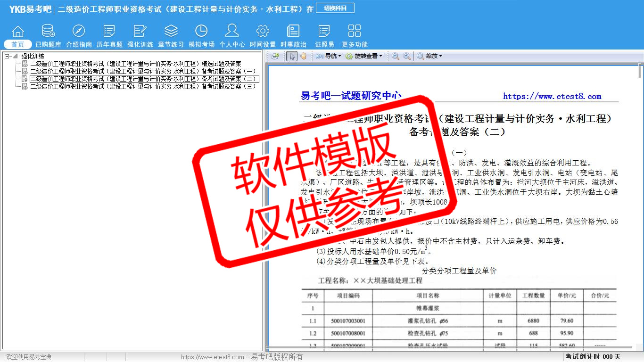Activate the arrow selection tool

[x=292, y=56]
